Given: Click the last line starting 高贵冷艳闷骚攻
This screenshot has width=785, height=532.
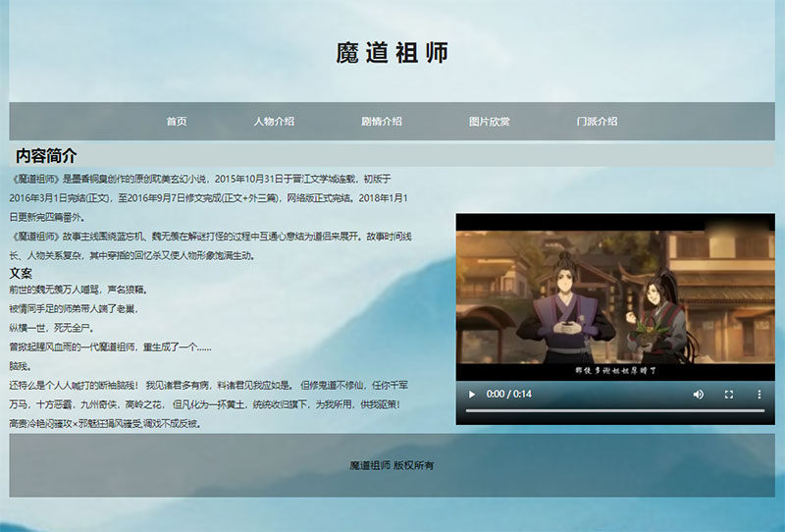Looking at the screenshot, I should click(106, 423).
